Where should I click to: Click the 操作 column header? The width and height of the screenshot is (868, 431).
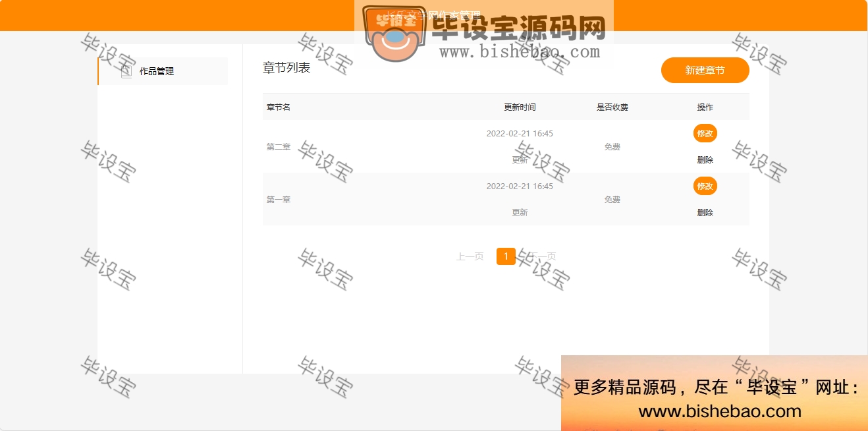tap(705, 107)
